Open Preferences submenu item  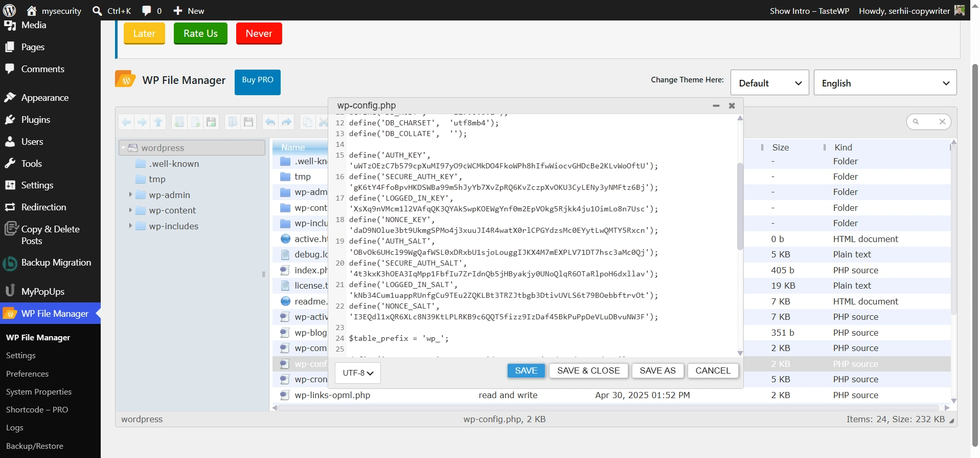[28, 374]
